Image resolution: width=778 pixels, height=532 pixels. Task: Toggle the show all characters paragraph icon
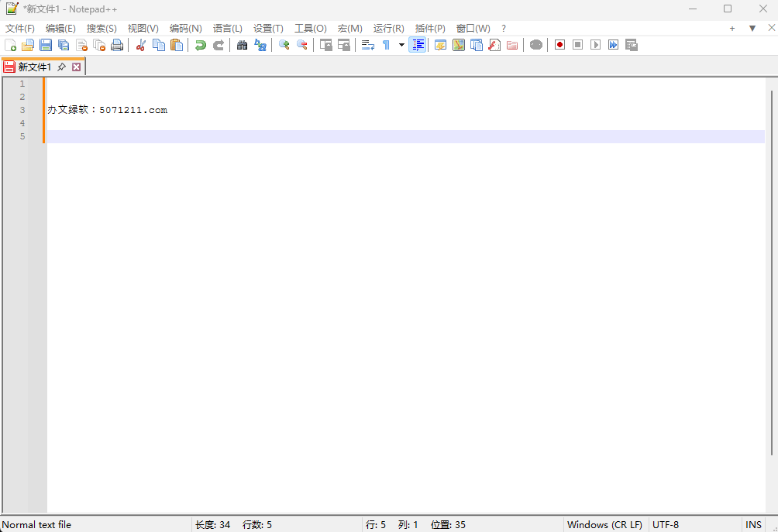(385, 45)
